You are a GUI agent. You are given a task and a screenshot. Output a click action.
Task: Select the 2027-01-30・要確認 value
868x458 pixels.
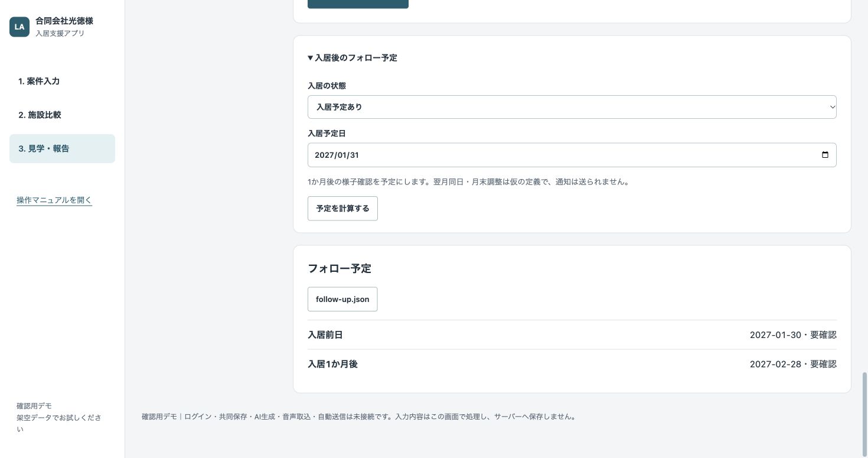coord(793,335)
